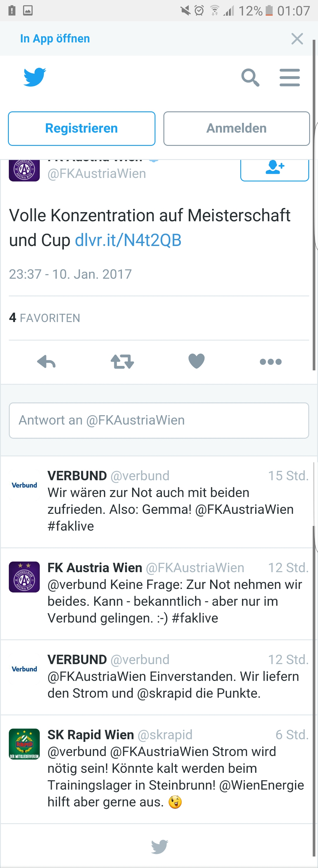Tap the Anmelden button

tap(236, 128)
